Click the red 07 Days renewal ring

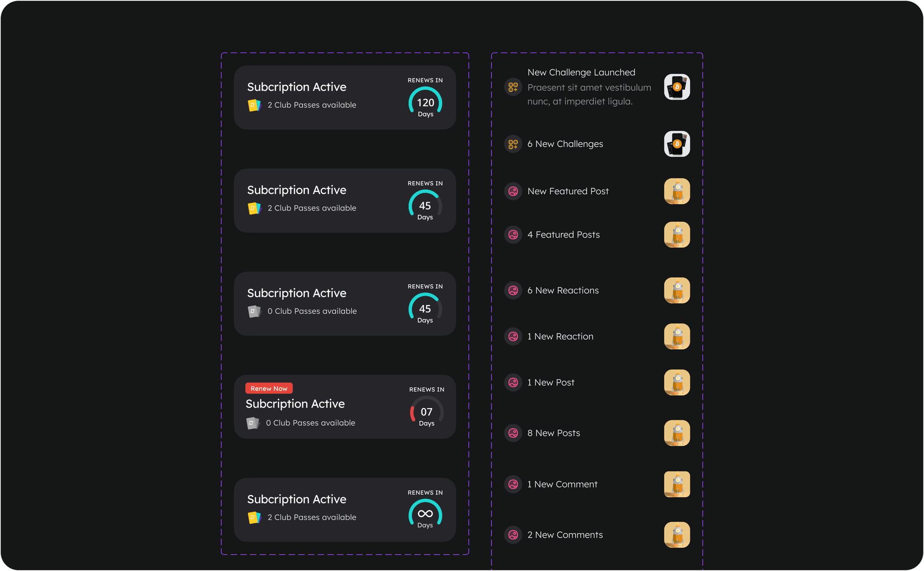coord(426,411)
